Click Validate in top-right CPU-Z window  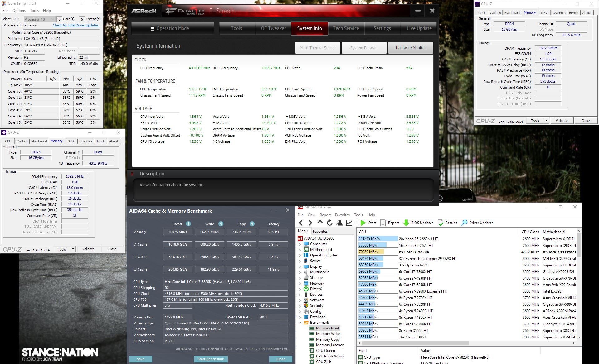562,121
